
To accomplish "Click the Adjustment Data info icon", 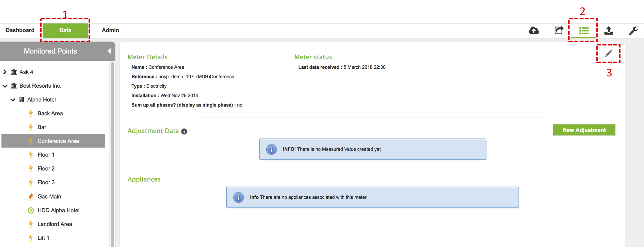I will pos(184,131).
